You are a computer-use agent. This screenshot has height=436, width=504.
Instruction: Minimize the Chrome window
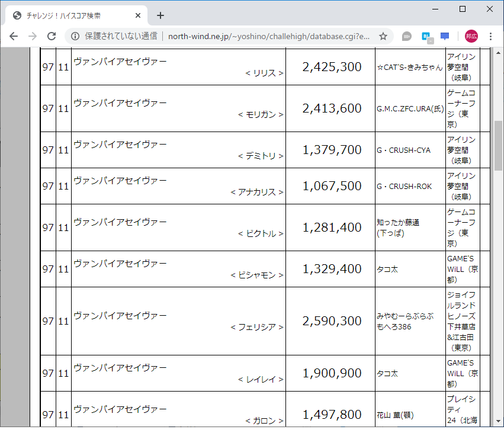(435, 9)
